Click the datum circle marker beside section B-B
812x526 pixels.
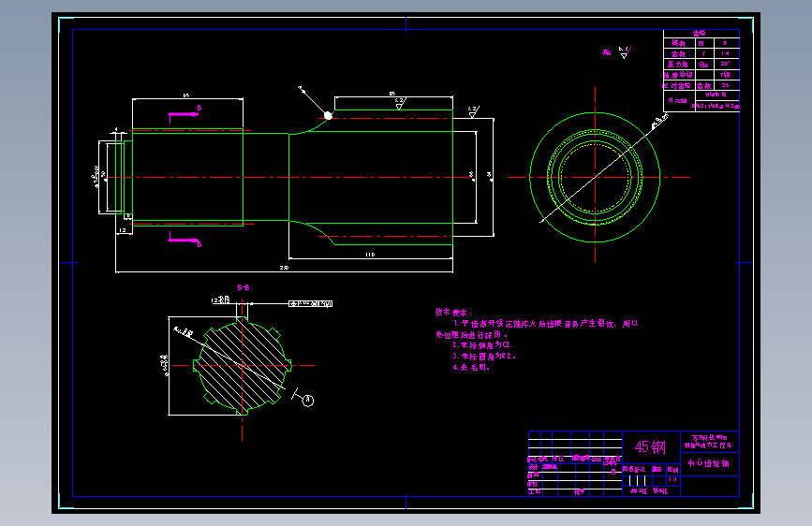[308, 401]
